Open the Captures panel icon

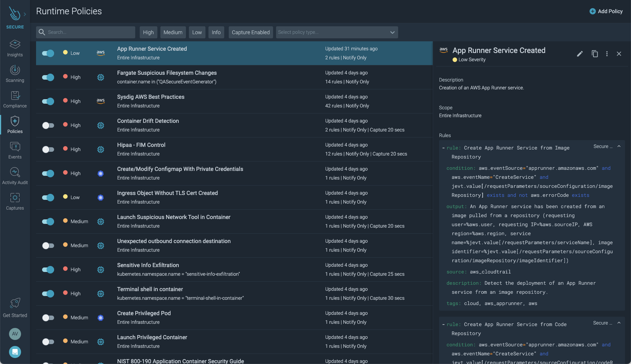15,201
